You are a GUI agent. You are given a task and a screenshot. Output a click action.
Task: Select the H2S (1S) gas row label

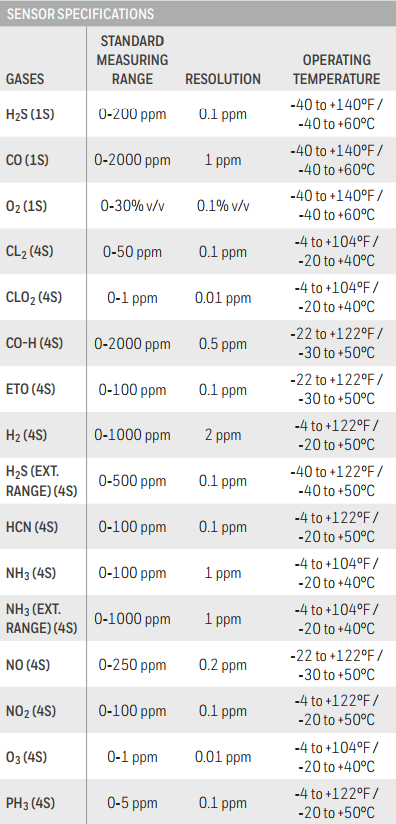29,115
